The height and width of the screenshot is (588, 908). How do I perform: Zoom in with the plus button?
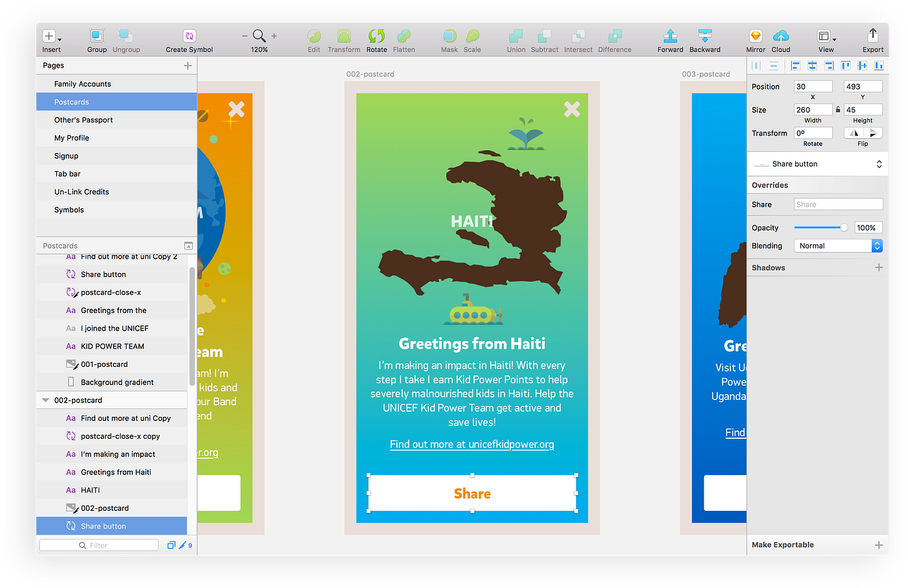coord(274,36)
